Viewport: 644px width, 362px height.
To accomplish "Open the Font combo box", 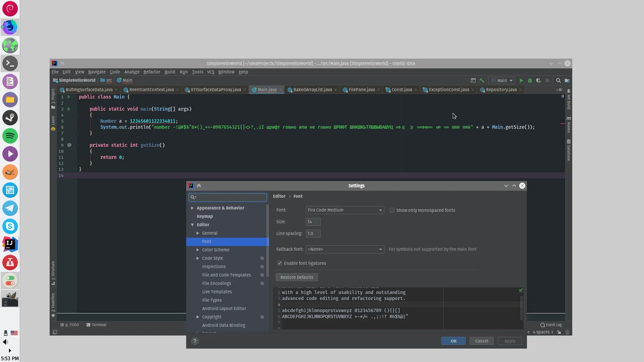I will 344,210.
